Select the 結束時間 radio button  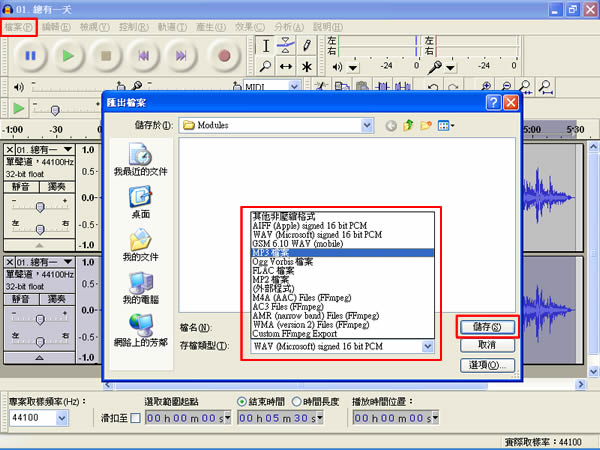[241, 402]
